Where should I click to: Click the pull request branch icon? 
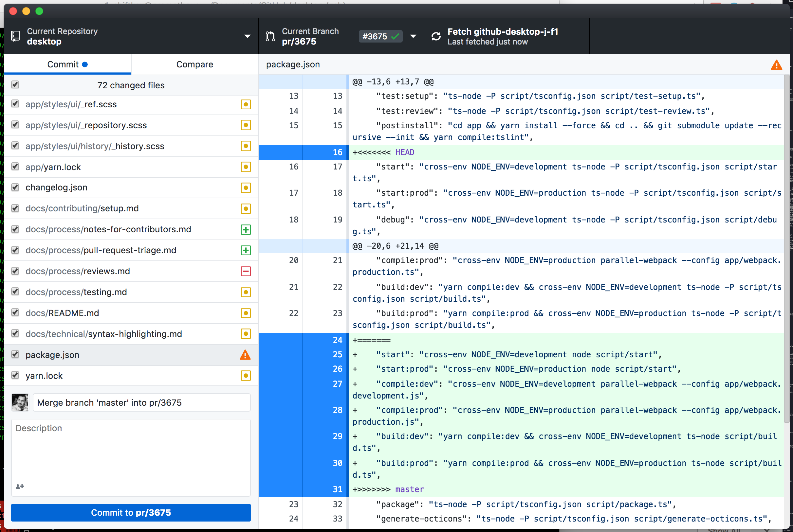(270, 36)
